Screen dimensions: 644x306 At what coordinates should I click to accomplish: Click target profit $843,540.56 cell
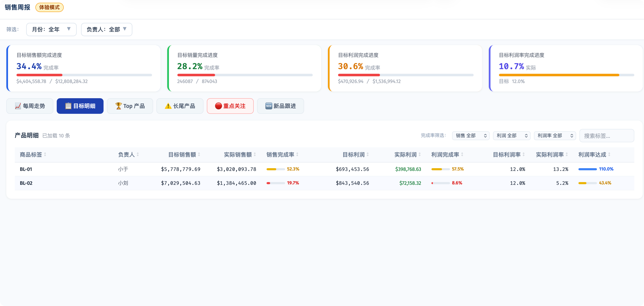coord(352,183)
